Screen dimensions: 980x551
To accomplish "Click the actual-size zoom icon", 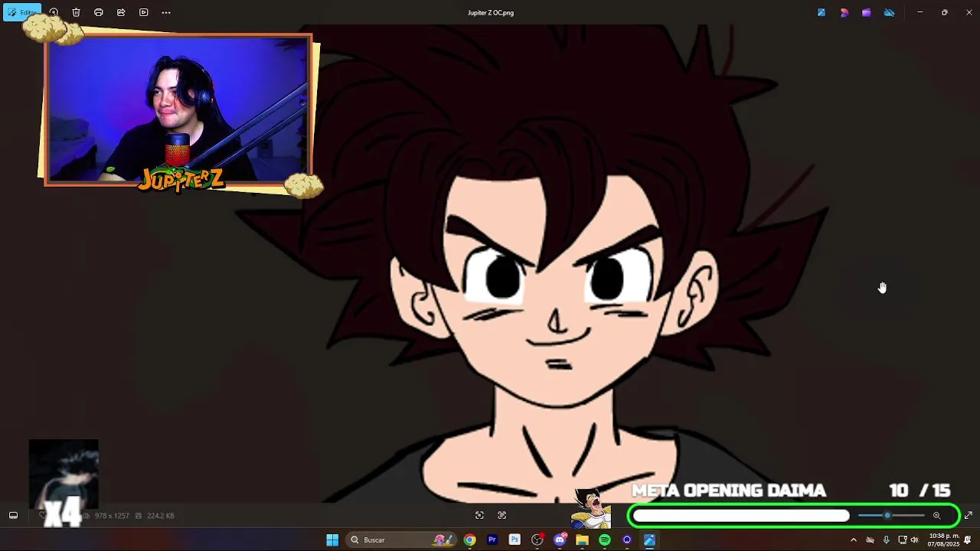I will pos(502,516).
